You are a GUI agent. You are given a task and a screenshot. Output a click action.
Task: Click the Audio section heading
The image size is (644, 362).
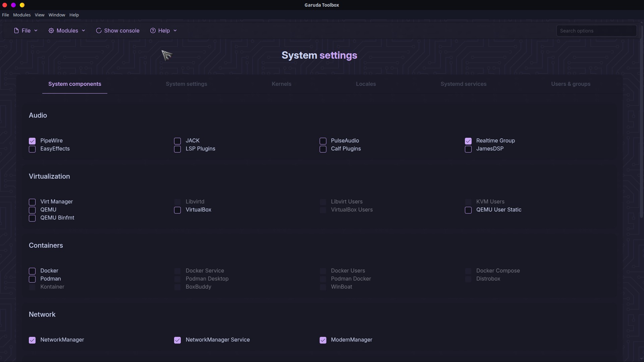(x=38, y=115)
